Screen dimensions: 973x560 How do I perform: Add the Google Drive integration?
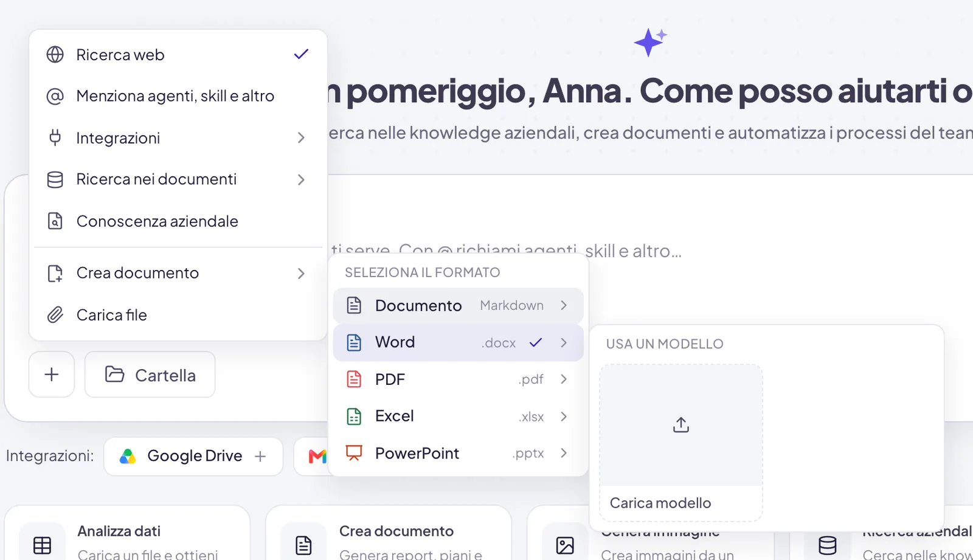(x=260, y=456)
